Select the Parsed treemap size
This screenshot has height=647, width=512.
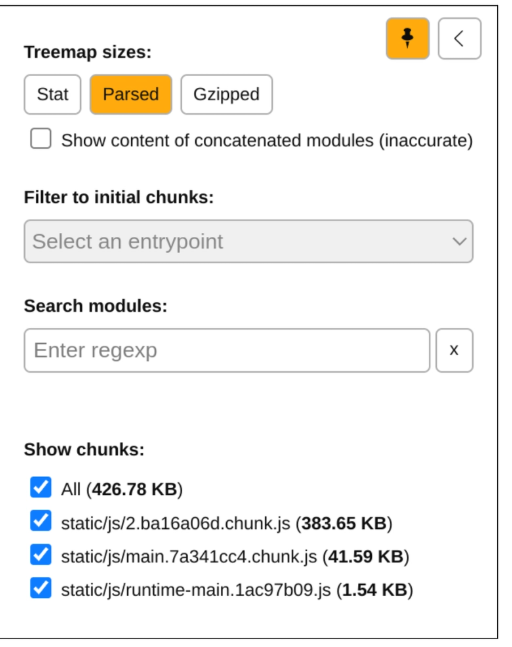(x=131, y=94)
